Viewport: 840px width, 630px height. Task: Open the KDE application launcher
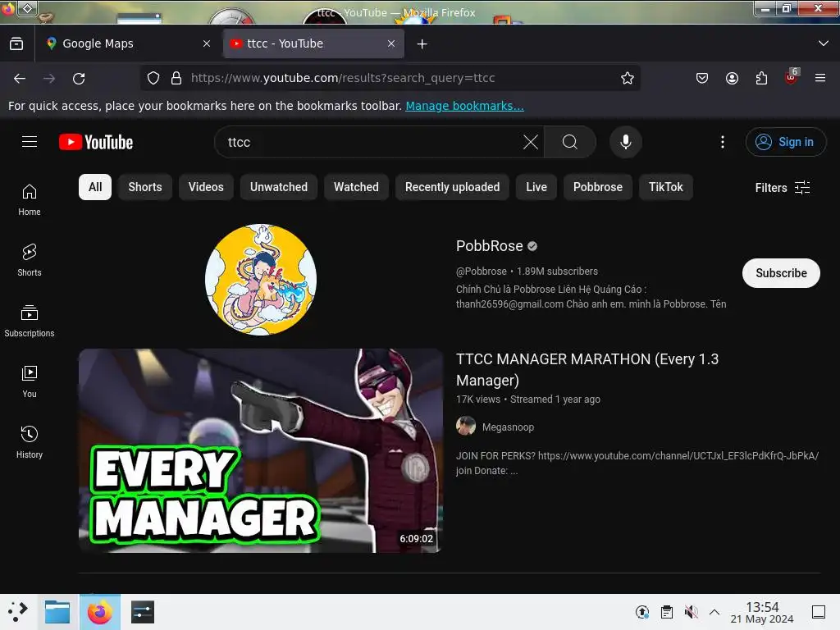tap(18, 612)
